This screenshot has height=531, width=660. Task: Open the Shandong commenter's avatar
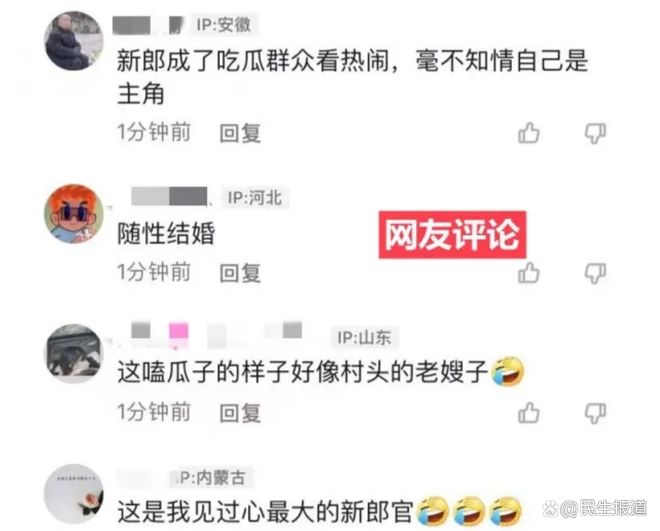[x=74, y=353]
